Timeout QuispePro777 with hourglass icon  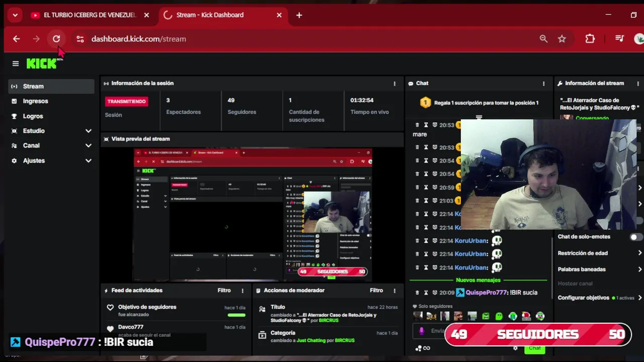(x=426, y=293)
